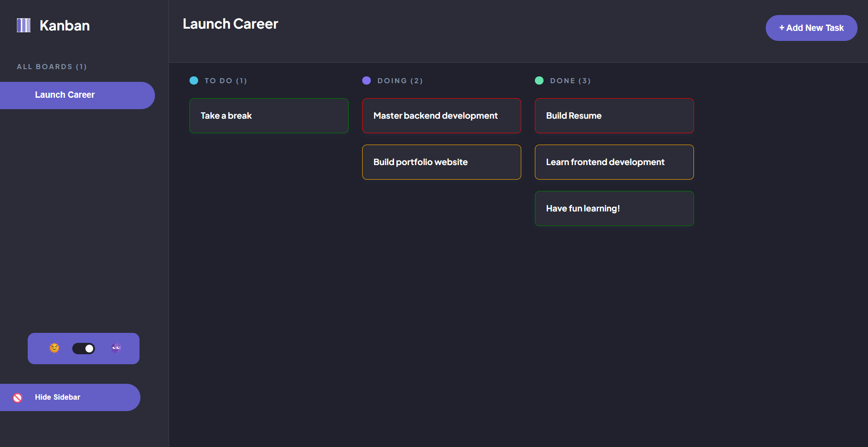The image size is (868, 447).
Task: Click the Hide Sidebar prohibition icon
Action: tap(18, 398)
